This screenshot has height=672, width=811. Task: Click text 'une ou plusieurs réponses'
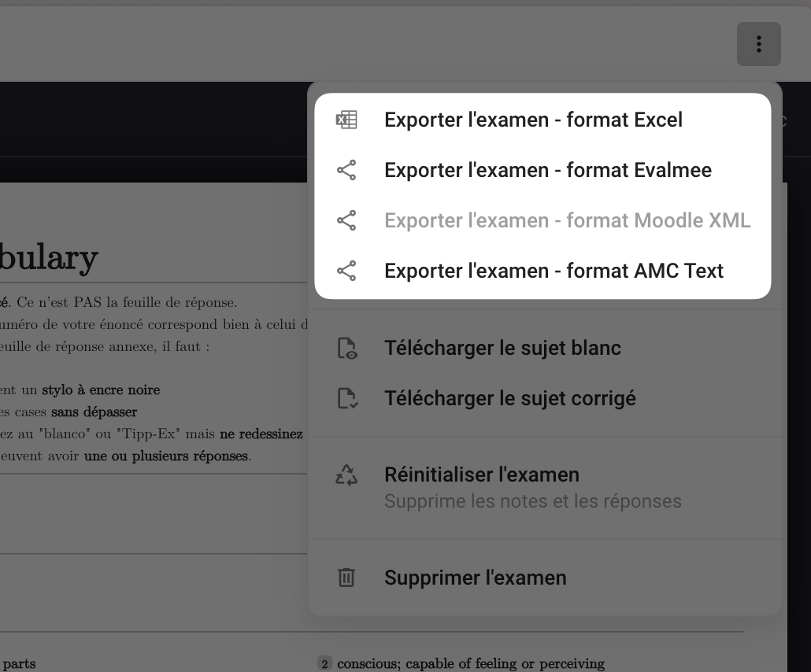tap(166, 456)
